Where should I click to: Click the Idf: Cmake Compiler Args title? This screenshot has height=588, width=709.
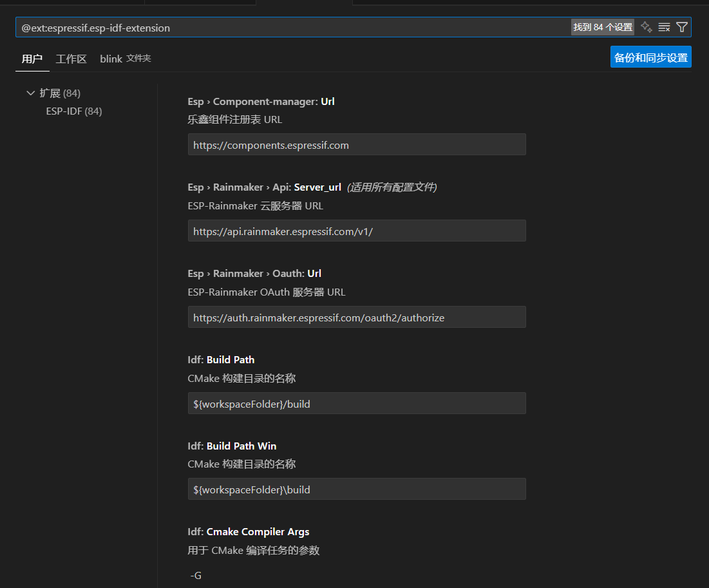(248, 532)
